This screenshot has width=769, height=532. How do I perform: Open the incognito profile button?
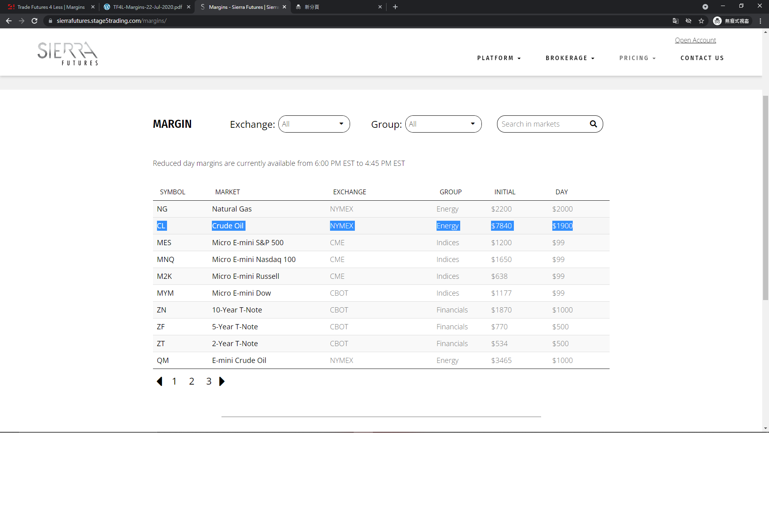click(x=731, y=21)
